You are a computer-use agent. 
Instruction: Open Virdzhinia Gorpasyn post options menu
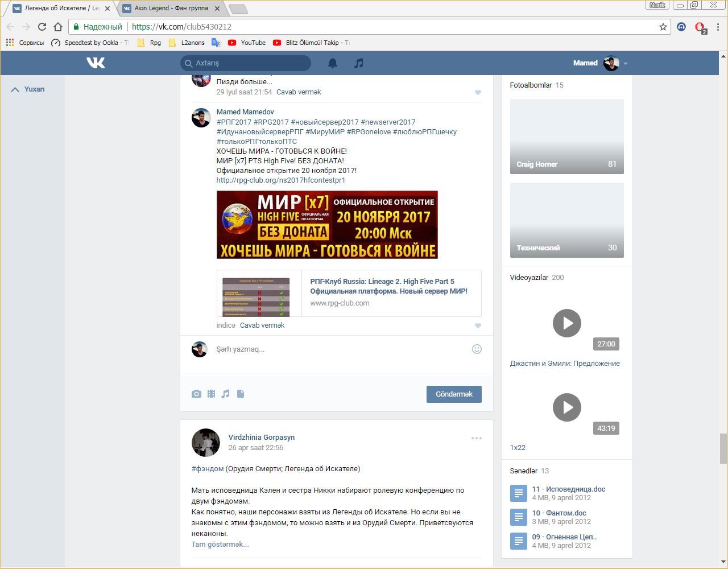point(477,438)
